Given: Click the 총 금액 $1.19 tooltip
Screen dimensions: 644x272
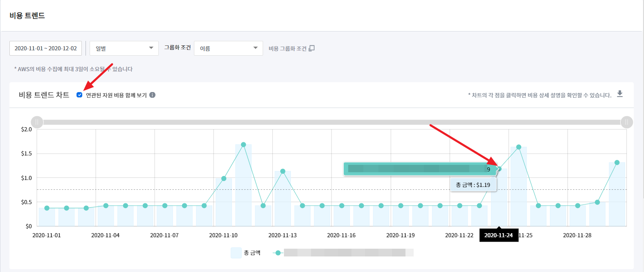Looking at the screenshot, I should [473, 185].
